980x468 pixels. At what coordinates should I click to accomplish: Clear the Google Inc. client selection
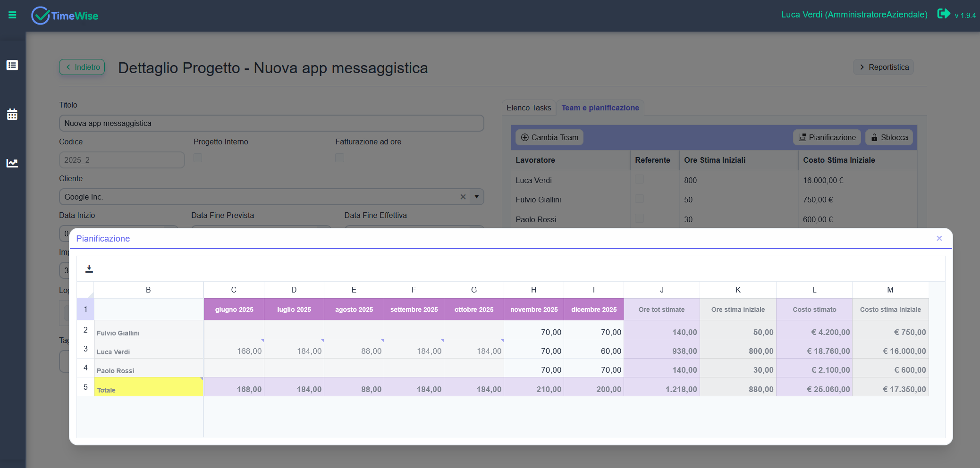pos(463,197)
